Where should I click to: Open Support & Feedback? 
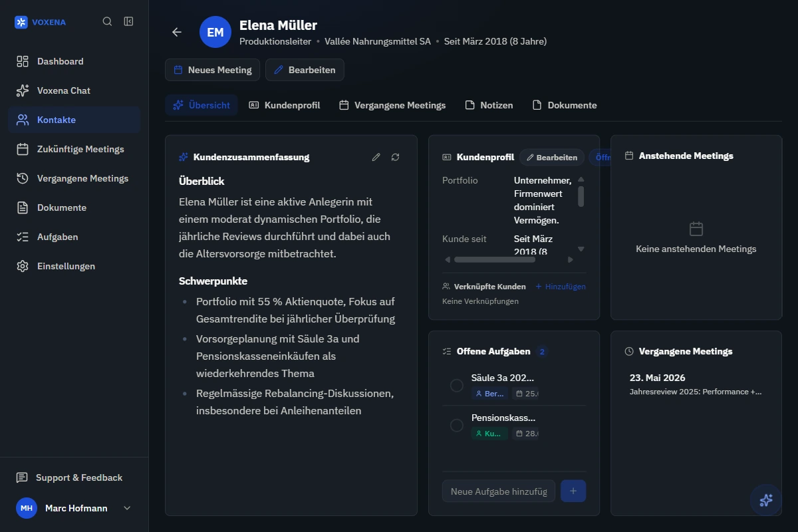[x=74, y=477]
